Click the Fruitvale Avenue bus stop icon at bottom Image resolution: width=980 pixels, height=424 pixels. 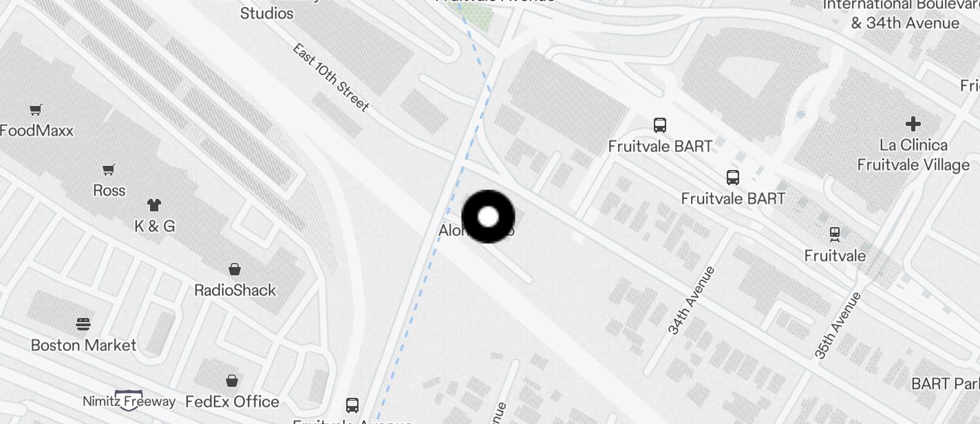pos(352,405)
